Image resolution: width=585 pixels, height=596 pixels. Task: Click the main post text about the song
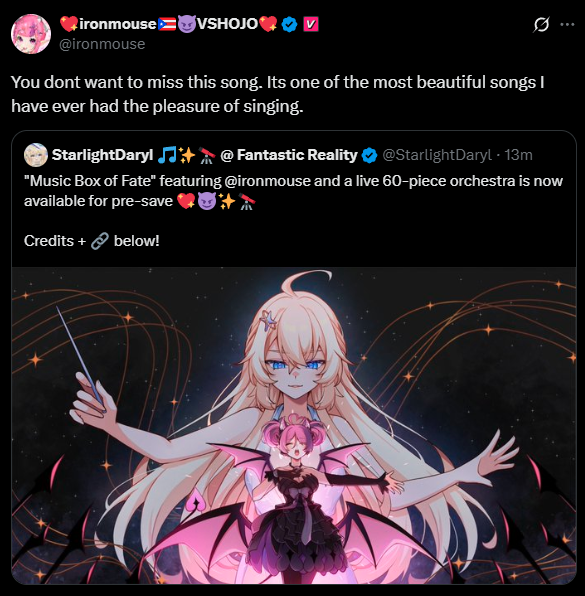point(277,94)
